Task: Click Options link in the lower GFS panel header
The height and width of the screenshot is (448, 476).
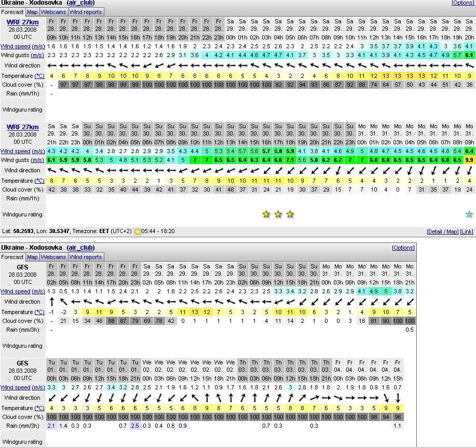Action: tap(403, 248)
